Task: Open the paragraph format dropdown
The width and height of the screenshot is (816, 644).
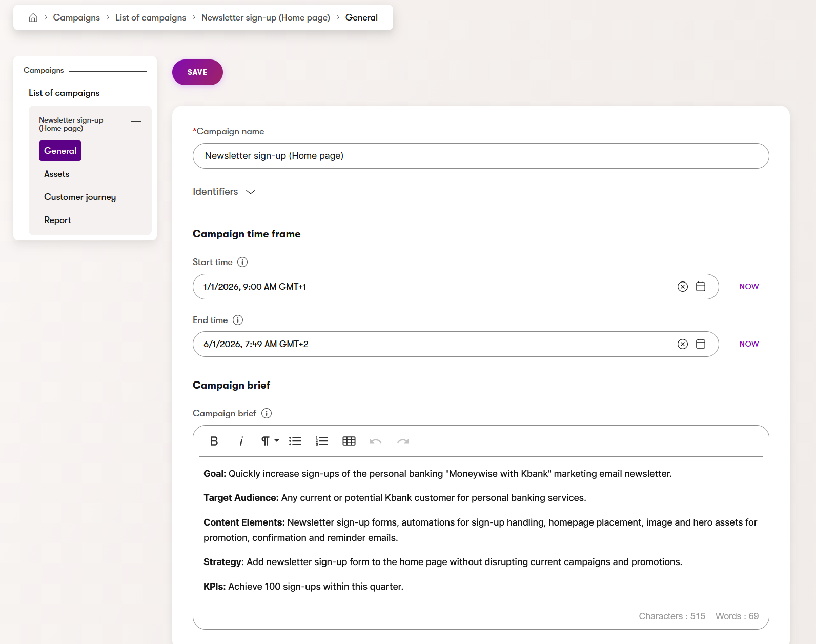Action: [270, 441]
